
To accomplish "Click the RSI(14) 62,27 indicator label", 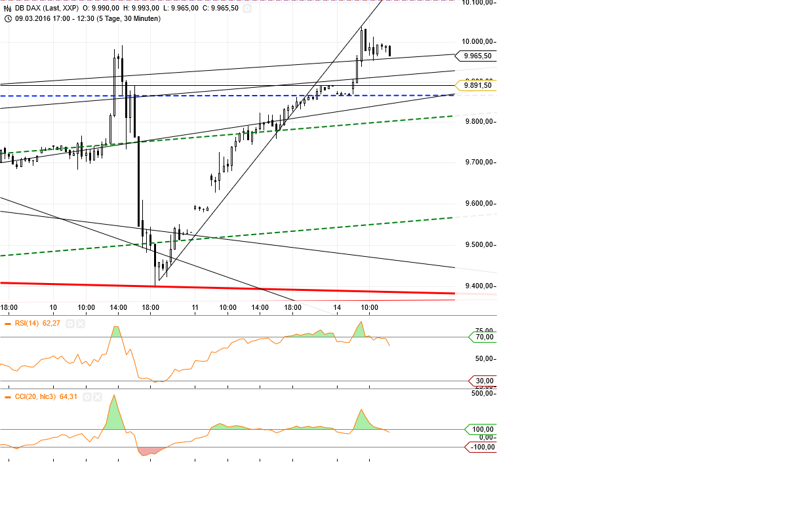I will [x=37, y=324].
